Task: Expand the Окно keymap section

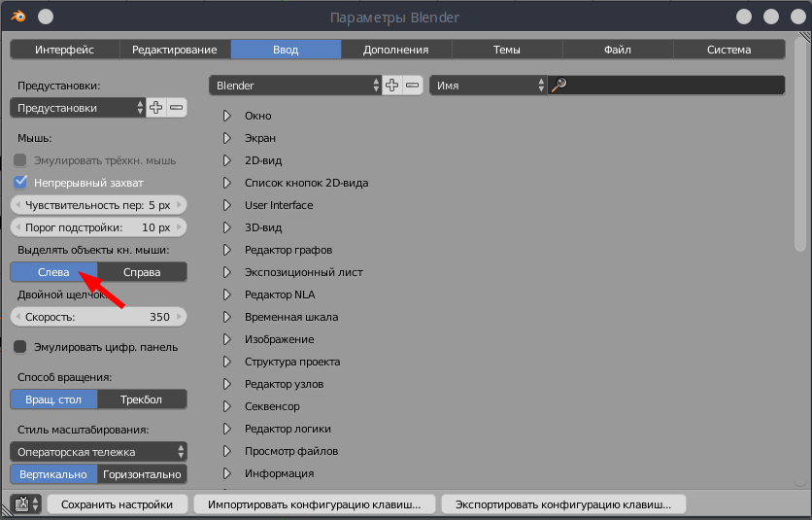Action: pos(227,116)
